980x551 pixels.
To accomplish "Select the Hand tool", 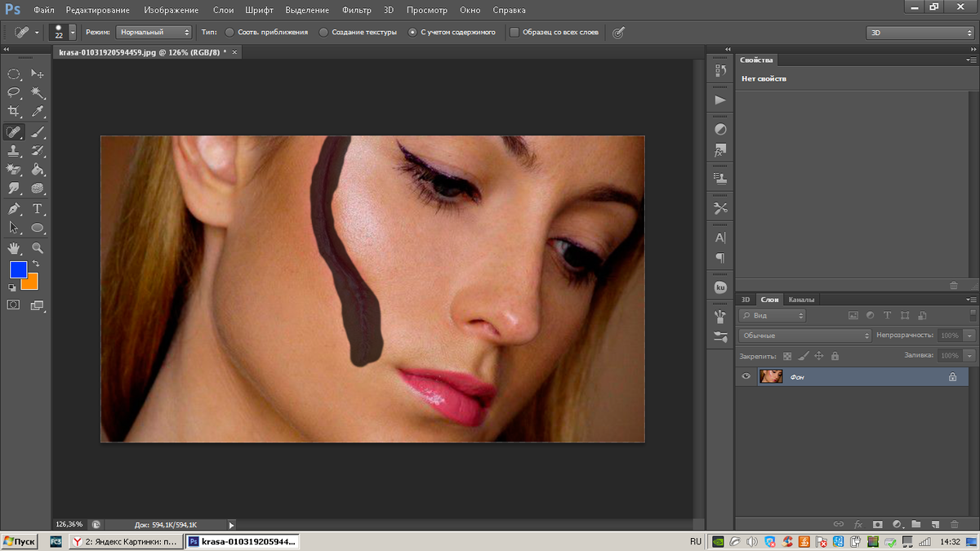I will 14,248.
